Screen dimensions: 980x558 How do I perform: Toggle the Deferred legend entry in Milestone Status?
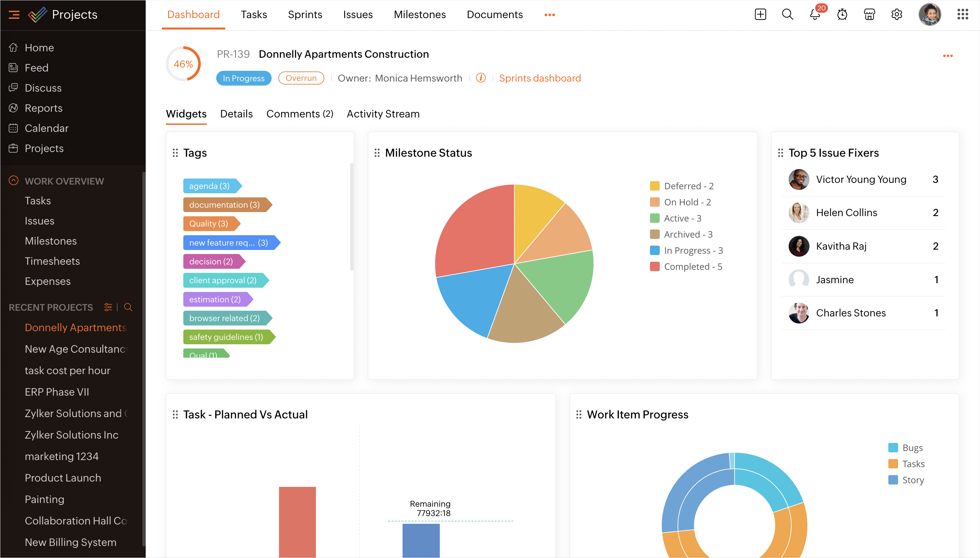coord(682,186)
